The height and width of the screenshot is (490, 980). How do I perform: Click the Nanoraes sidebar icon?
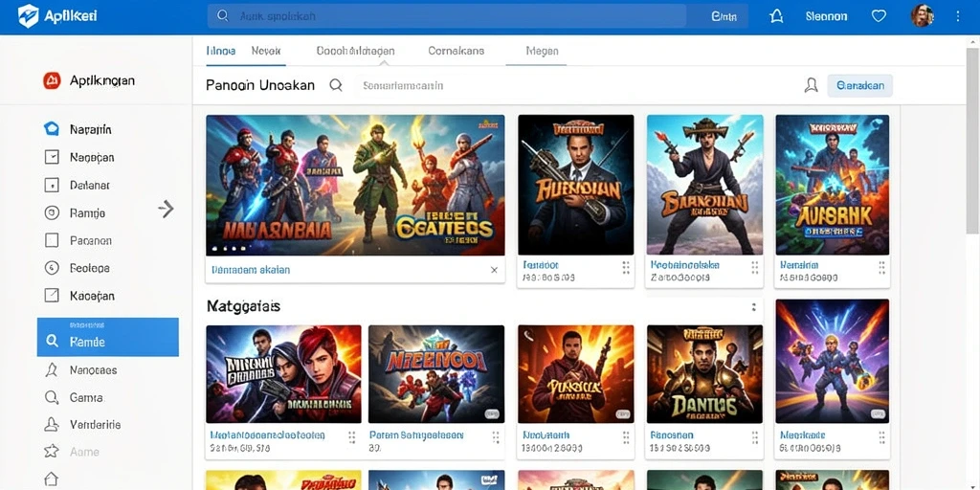point(52,370)
